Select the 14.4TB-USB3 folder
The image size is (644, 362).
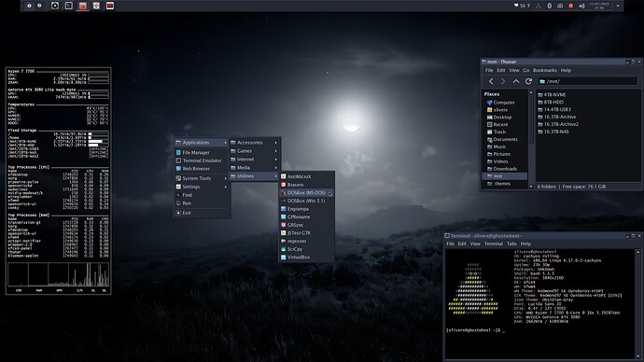coord(554,109)
